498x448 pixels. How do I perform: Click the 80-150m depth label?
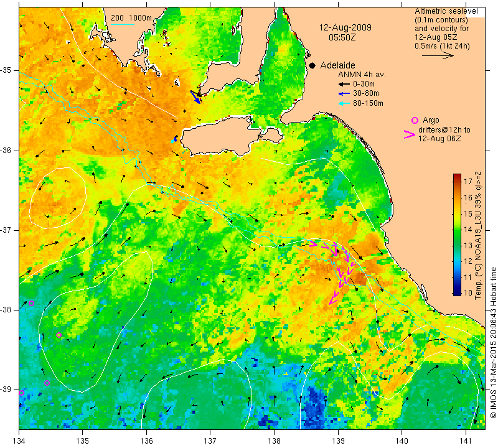pos(368,103)
